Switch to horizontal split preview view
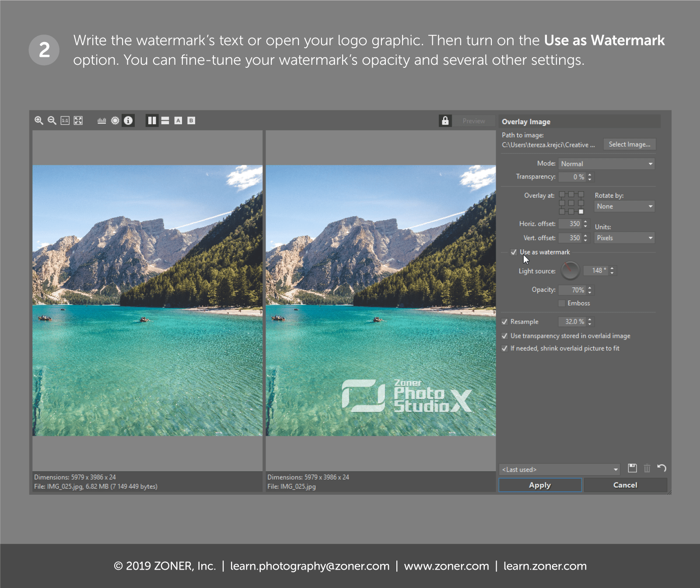This screenshot has width=700, height=588. click(x=165, y=120)
